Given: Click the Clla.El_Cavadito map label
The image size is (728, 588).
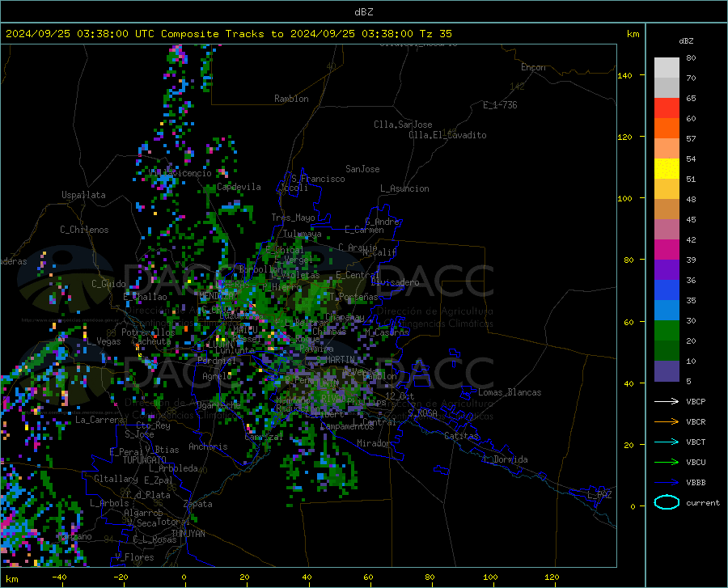Looking at the screenshot, I should [447, 135].
